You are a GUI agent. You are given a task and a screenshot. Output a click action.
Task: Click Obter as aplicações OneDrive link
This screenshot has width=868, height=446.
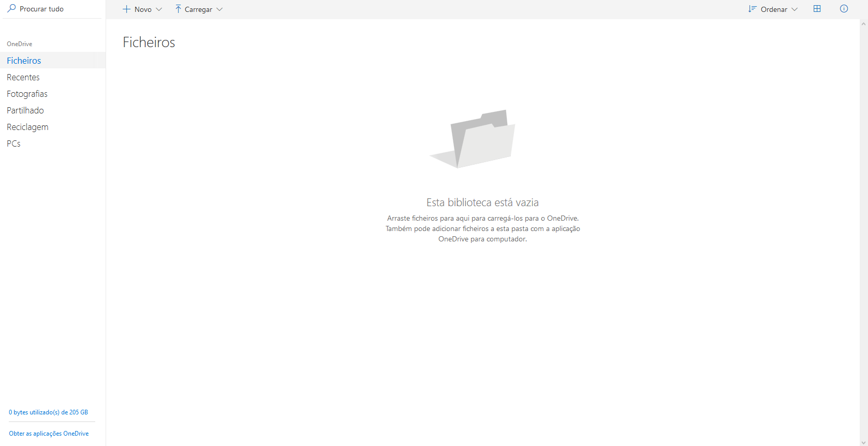pos(49,434)
